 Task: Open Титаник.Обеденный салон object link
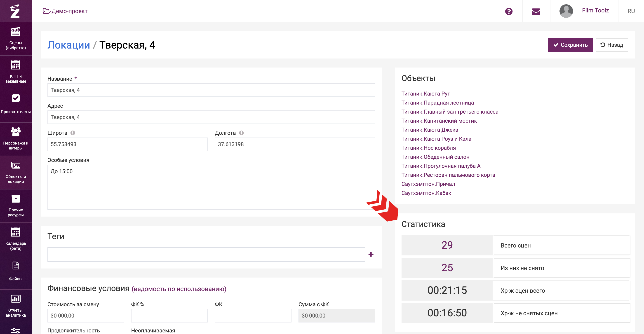coord(435,157)
